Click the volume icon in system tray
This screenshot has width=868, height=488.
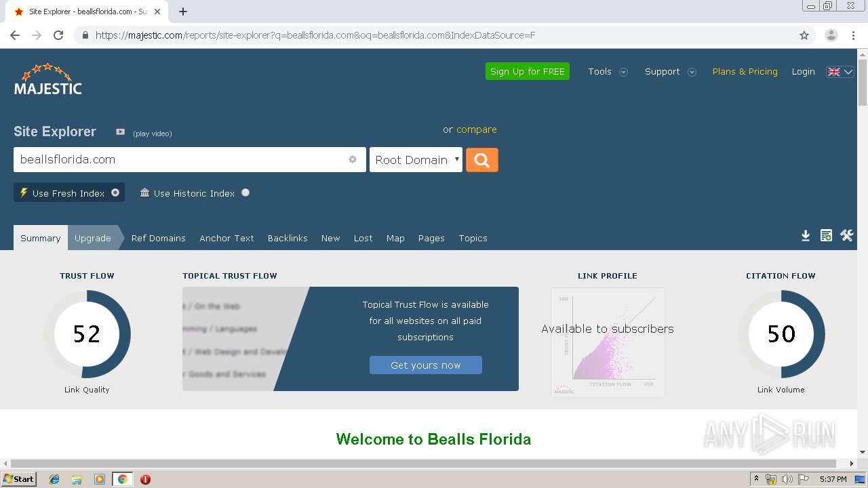[x=787, y=479]
